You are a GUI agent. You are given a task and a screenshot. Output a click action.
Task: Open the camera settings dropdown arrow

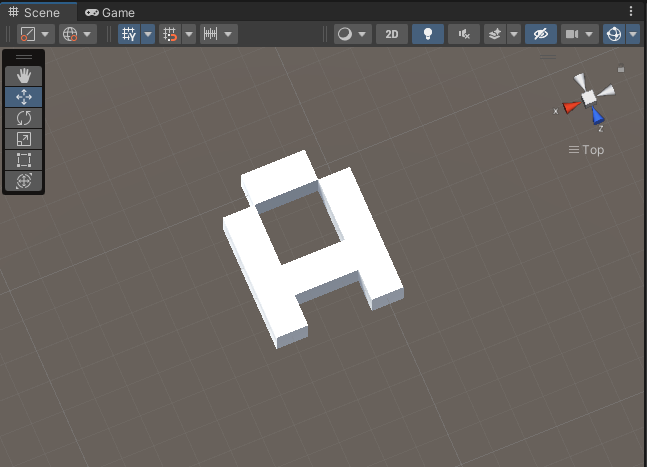pos(589,34)
